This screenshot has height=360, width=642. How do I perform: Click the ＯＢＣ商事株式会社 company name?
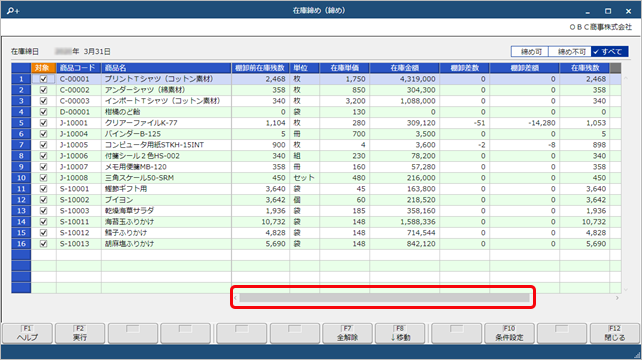(x=601, y=27)
